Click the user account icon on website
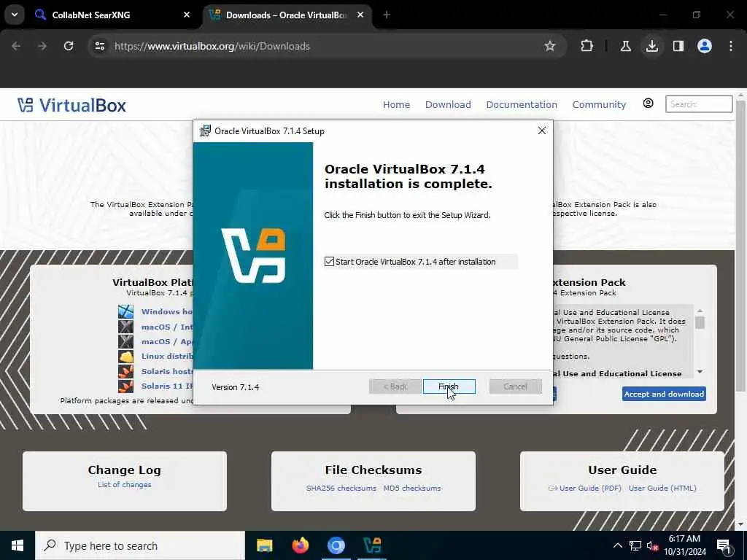This screenshot has height=560, width=747. (x=648, y=104)
